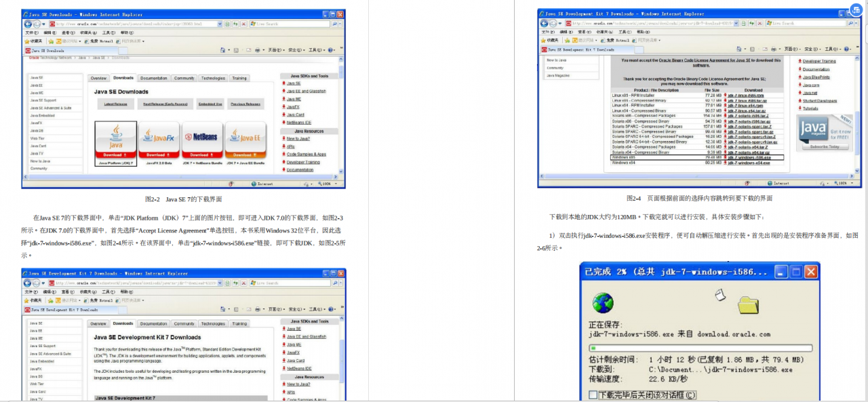Click Code Samples & Apps link in Figure 2-2
The image size is (868, 402).
click(307, 154)
